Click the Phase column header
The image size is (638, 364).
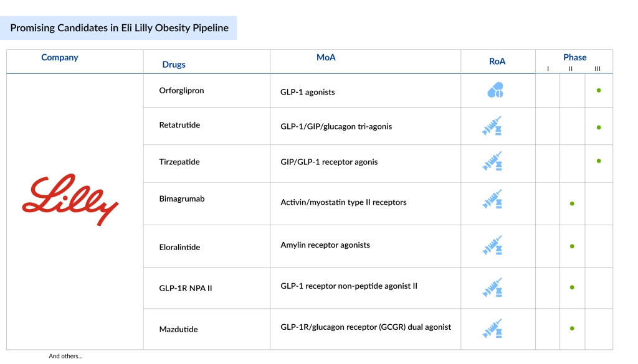[x=574, y=57]
